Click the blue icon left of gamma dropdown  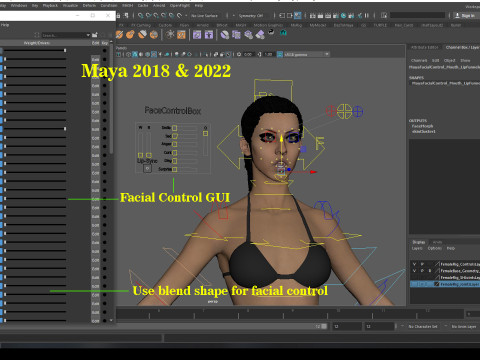tap(280, 54)
